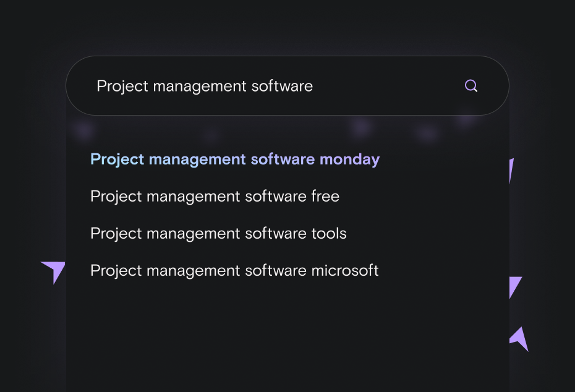Image resolution: width=575 pixels, height=392 pixels.
Task: Click the magnifying glass search icon
Action: 471,86
